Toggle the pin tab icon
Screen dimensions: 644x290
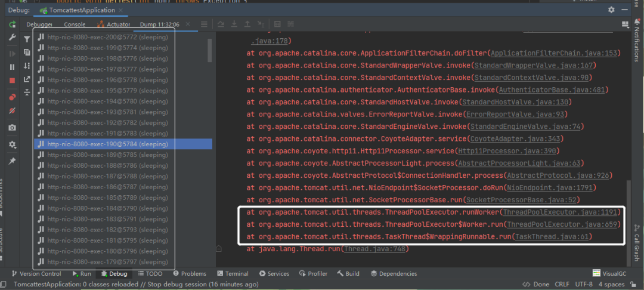(x=13, y=161)
